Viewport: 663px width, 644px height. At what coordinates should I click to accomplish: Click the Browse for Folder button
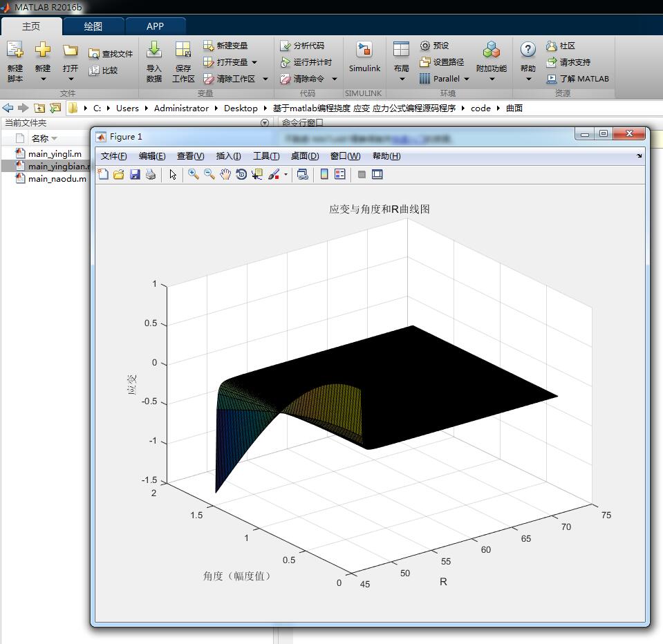click(x=55, y=108)
